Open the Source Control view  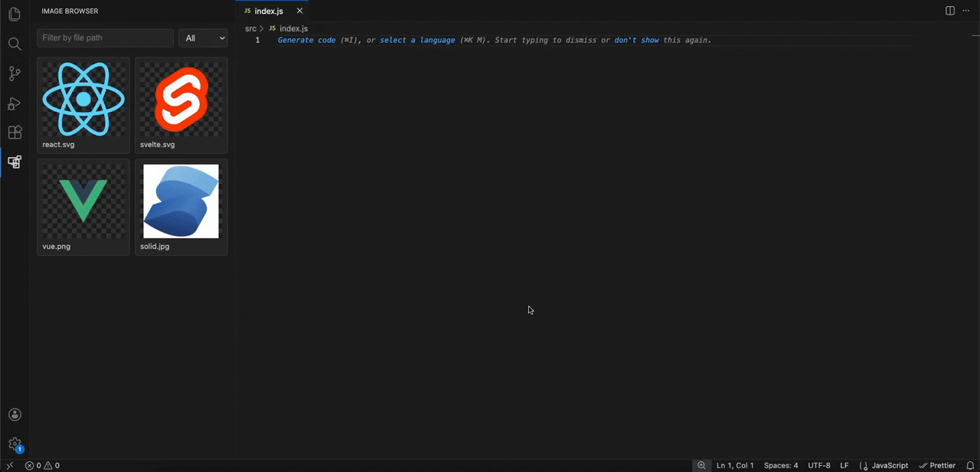14,73
